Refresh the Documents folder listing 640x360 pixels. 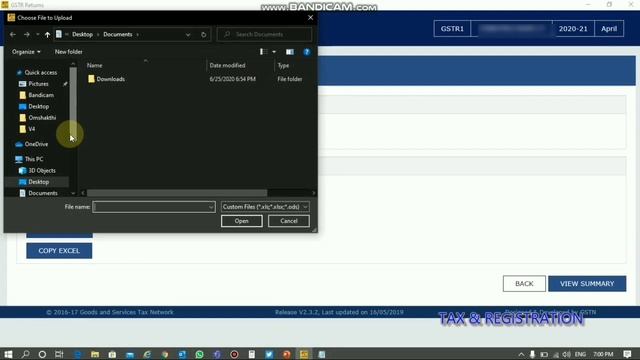[x=203, y=35]
